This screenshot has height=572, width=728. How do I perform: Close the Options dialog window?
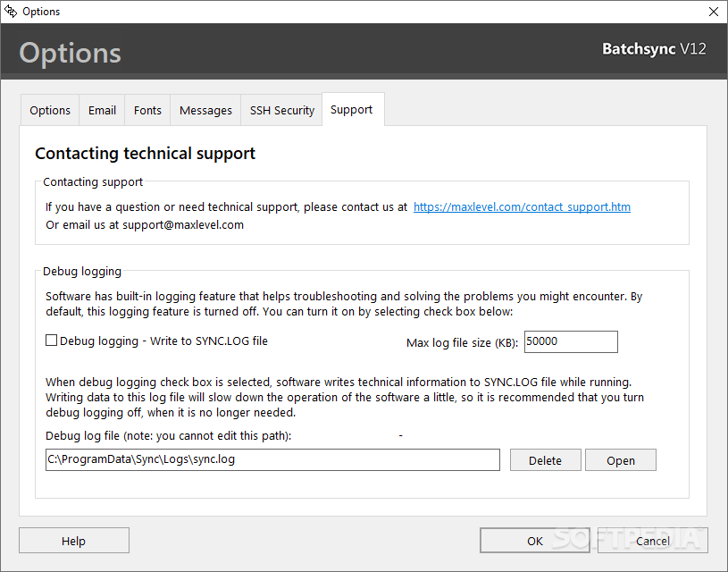coord(714,12)
